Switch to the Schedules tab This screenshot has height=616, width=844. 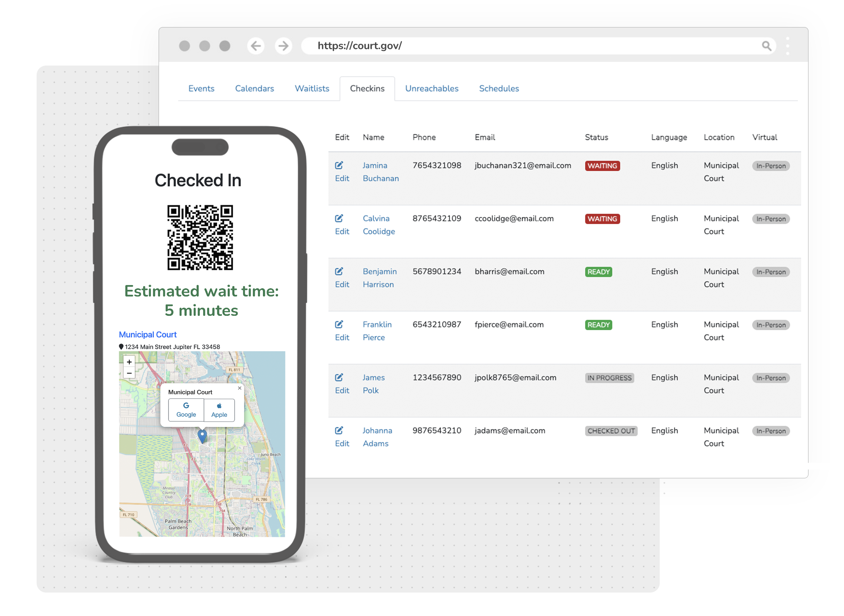click(499, 88)
